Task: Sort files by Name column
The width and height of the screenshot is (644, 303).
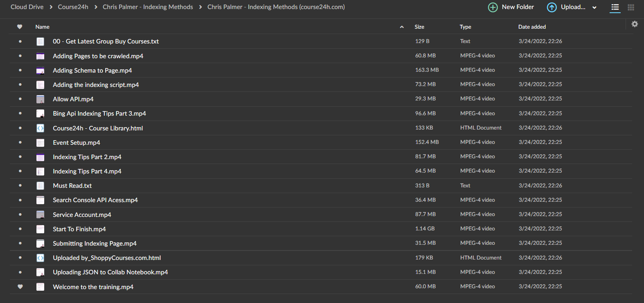Action: [43, 27]
